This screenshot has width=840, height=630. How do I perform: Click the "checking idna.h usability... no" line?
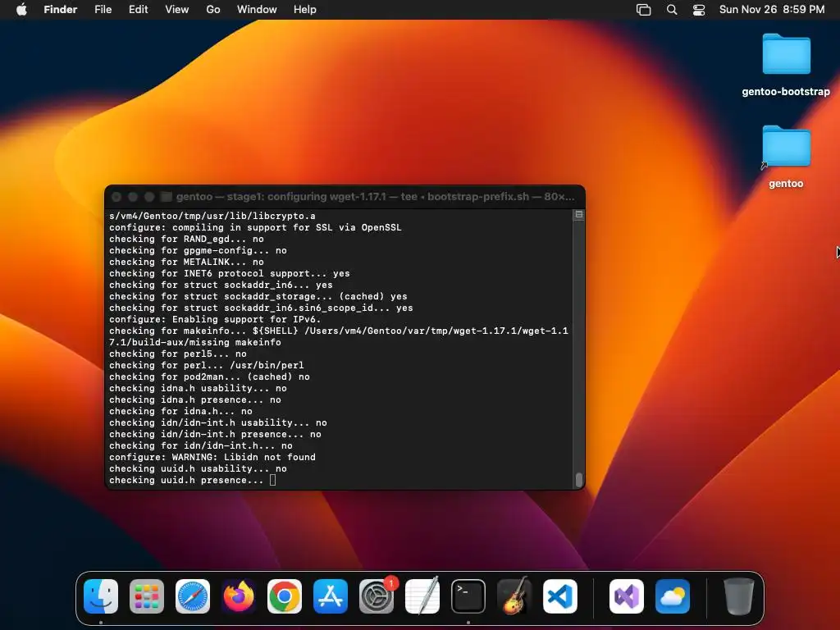click(198, 388)
